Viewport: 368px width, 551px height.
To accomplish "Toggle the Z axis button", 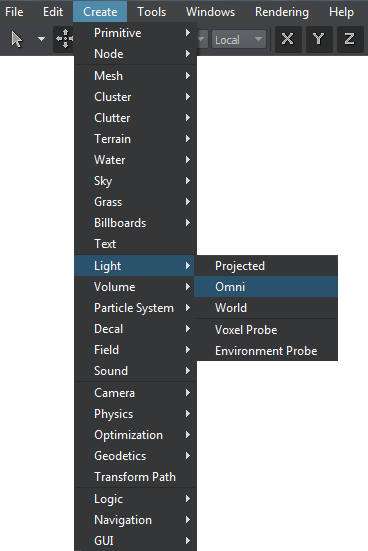I will [x=350, y=39].
